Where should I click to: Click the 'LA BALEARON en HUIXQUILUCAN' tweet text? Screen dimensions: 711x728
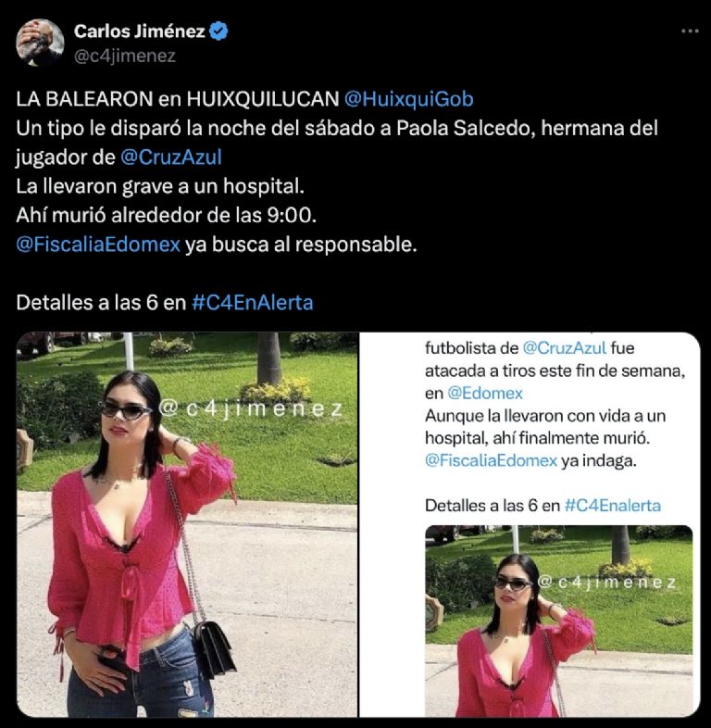[178, 99]
